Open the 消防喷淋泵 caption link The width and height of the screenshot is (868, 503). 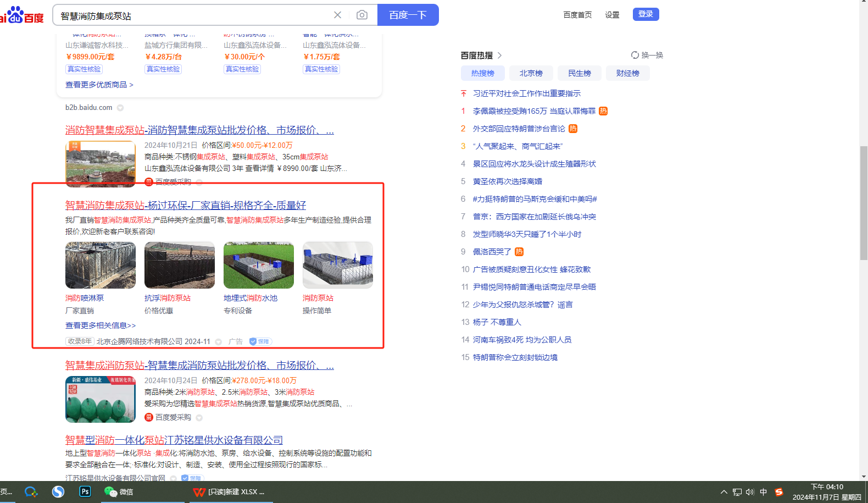tap(85, 298)
